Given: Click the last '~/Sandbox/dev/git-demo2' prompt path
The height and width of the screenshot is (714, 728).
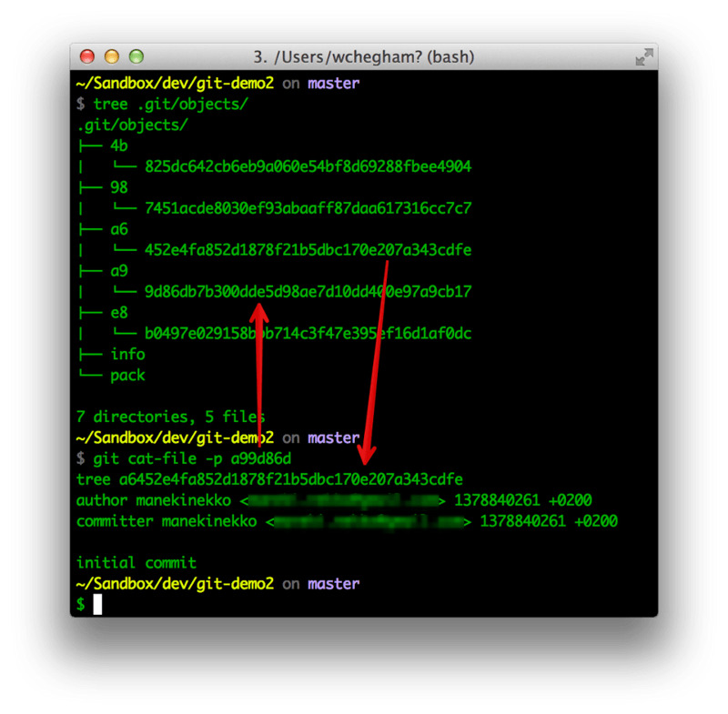Looking at the screenshot, I should tap(175, 584).
